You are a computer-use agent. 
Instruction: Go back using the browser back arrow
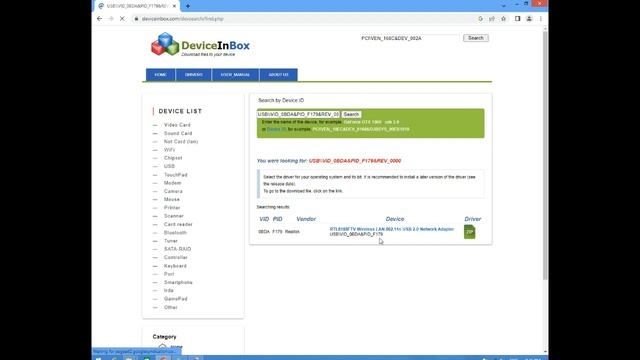click(x=99, y=19)
